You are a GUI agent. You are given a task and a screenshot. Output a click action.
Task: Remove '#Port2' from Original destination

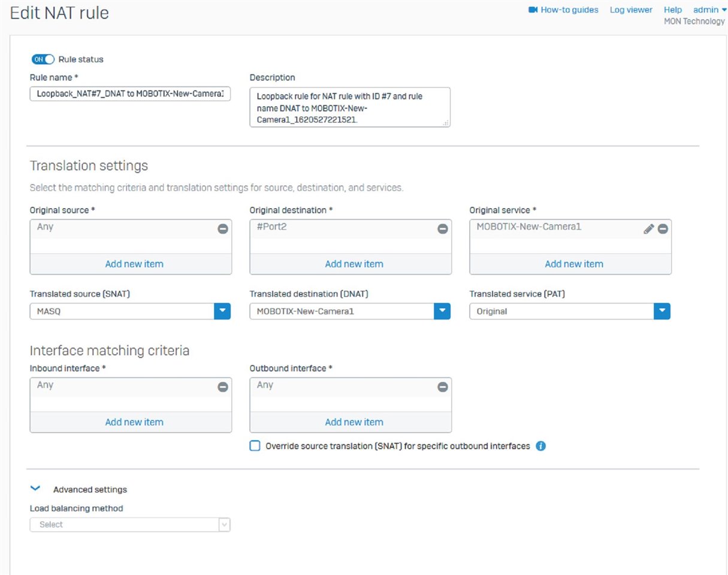[x=443, y=229]
